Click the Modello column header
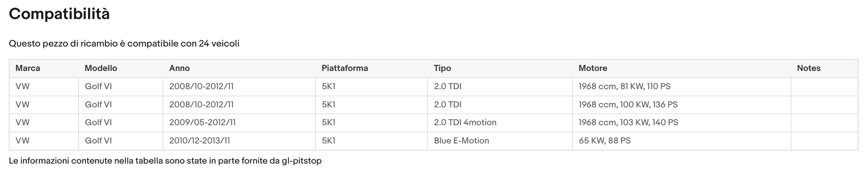868x176 pixels. [x=120, y=69]
